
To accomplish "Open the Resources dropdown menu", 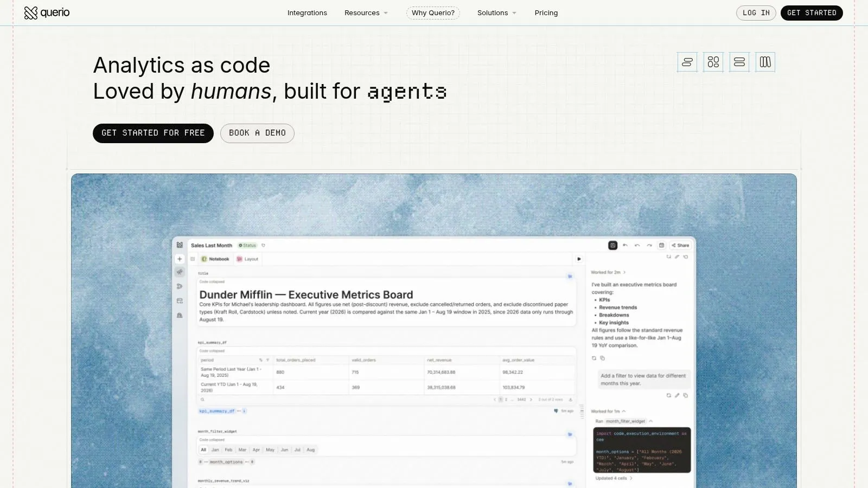I will [366, 12].
